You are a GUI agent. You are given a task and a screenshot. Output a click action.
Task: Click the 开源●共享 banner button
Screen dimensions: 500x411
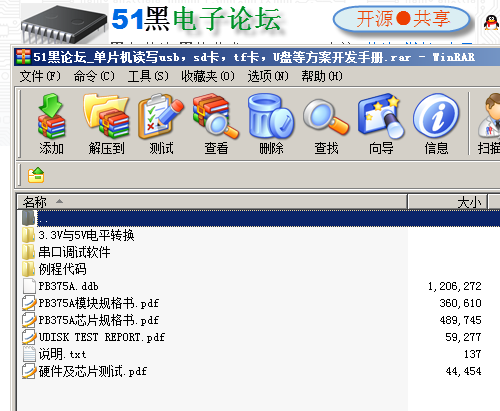coord(402,18)
